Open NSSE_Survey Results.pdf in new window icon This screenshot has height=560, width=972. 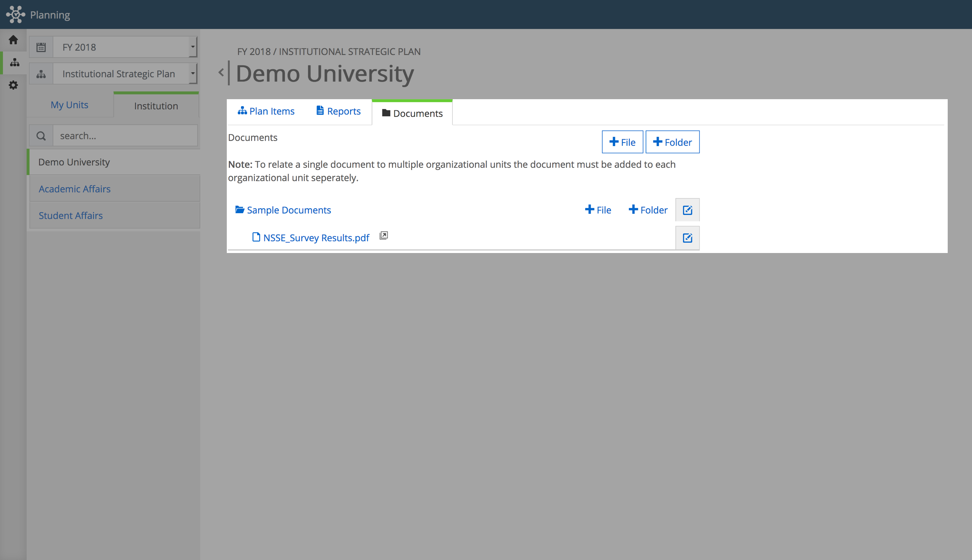384,235
